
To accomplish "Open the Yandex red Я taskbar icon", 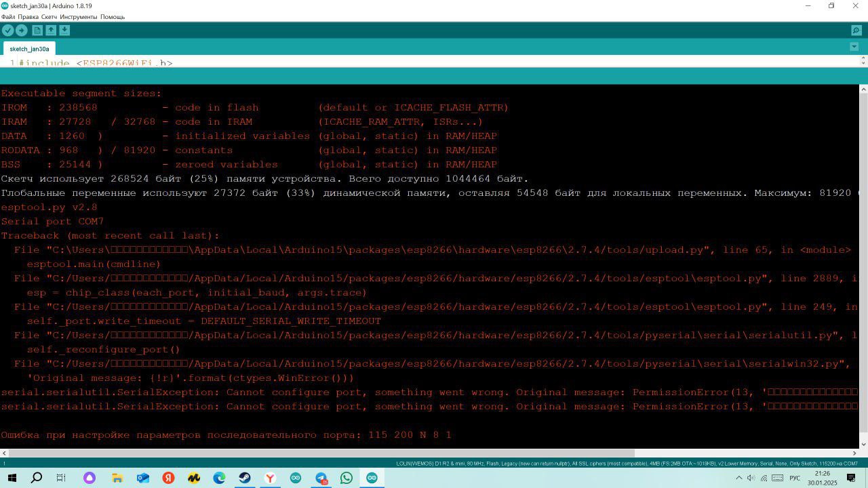I will (x=168, y=478).
